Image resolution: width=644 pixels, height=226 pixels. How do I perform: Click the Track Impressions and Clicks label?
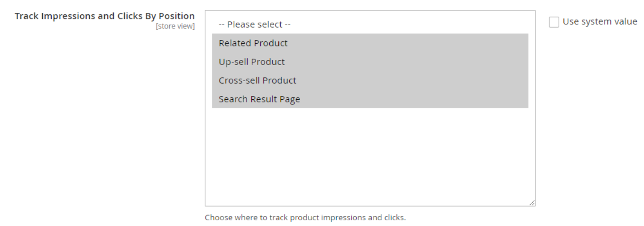(105, 16)
